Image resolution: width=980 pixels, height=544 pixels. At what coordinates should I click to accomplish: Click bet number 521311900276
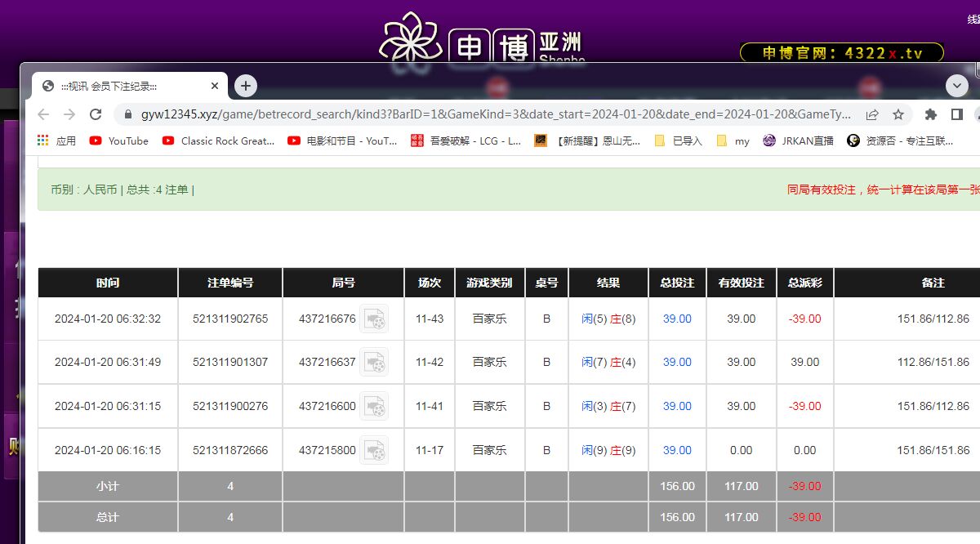[230, 407]
